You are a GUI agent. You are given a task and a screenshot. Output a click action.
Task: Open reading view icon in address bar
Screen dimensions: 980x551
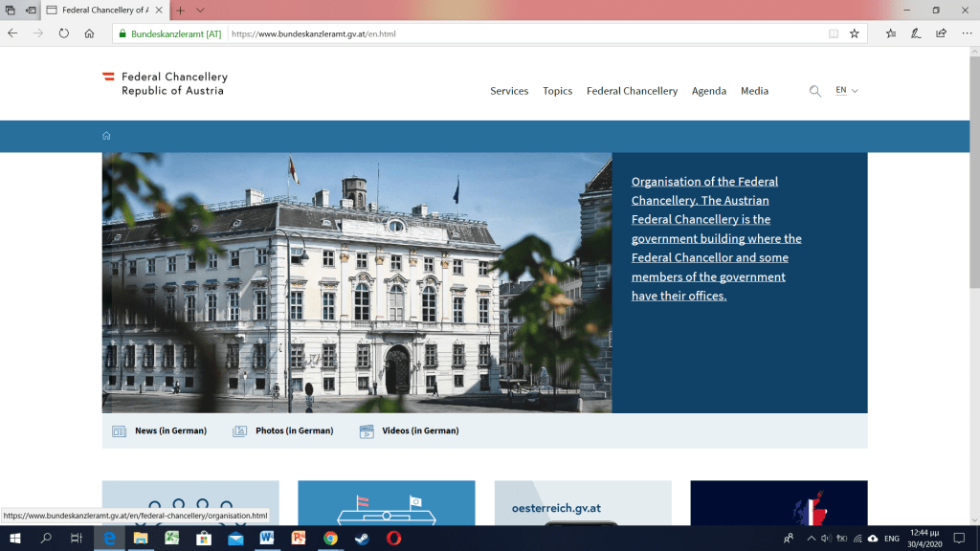[x=834, y=33]
